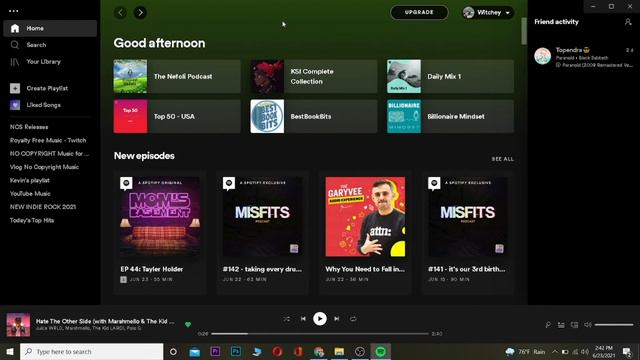Open Today's Top Hits playlist
The image size is (640, 360).
(x=32, y=220)
